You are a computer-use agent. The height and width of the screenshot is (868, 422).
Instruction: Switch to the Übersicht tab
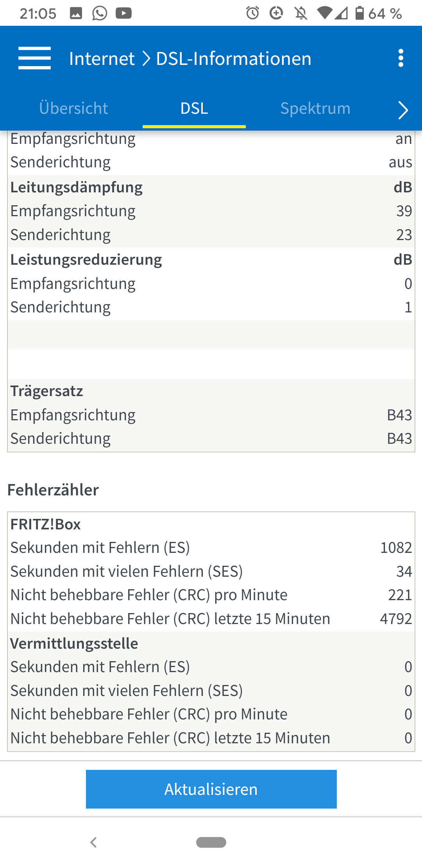(73, 108)
